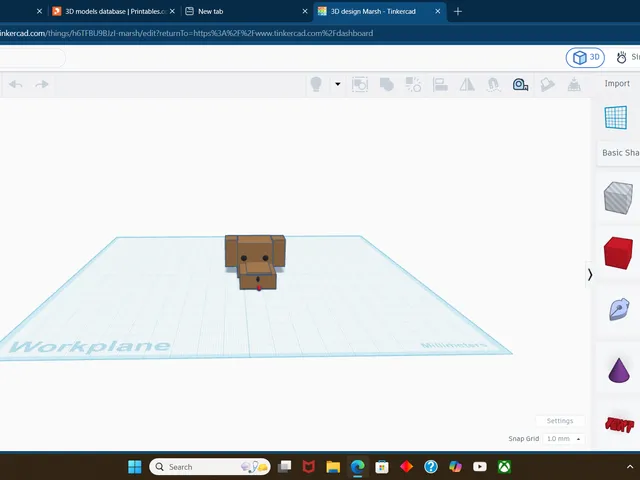Open the YouTube app from the taskbar
Screen dimensions: 640x480
tap(480, 467)
